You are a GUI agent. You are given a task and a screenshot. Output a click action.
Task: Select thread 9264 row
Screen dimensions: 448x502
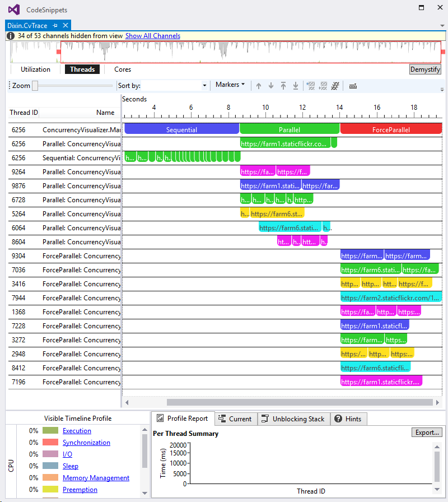point(225,172)
